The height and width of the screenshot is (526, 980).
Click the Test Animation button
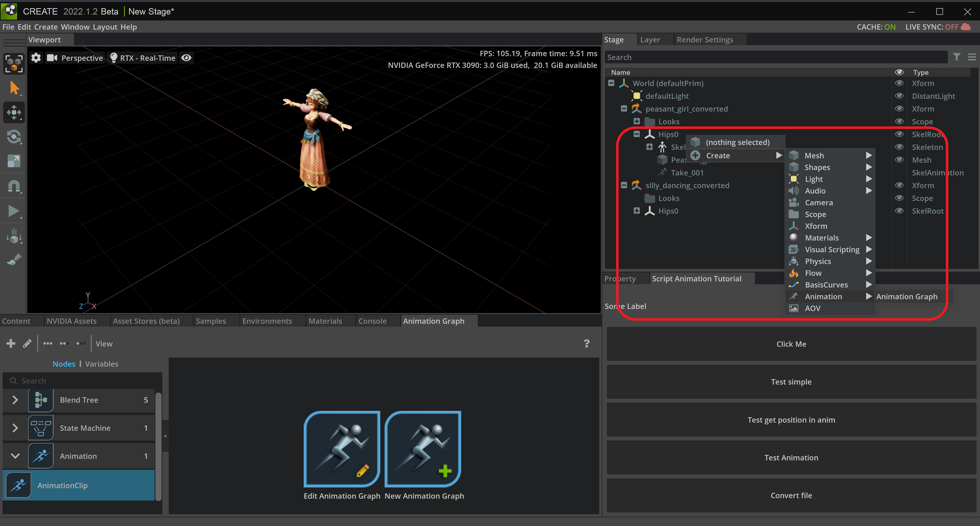[x=791, y=458]
